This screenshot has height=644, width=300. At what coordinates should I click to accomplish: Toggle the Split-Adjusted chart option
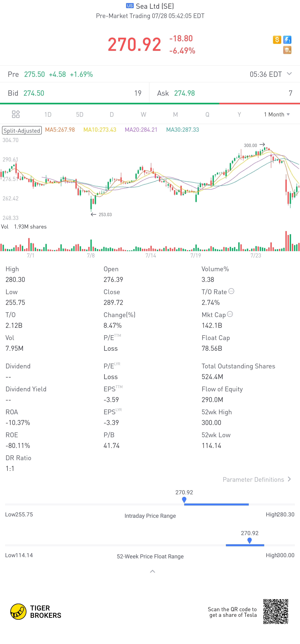coord(22,130)
